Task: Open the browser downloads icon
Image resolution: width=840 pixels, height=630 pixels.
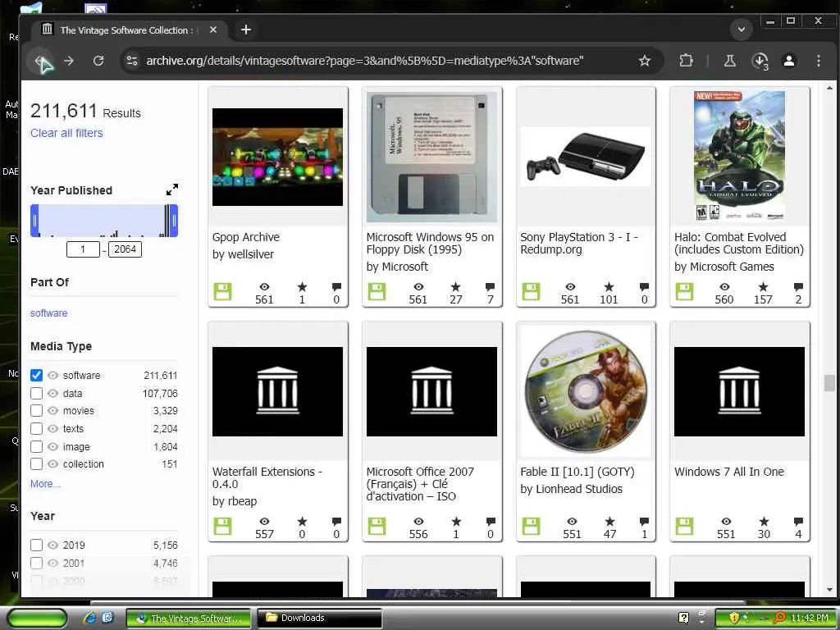Action: (x=760, y=61)
